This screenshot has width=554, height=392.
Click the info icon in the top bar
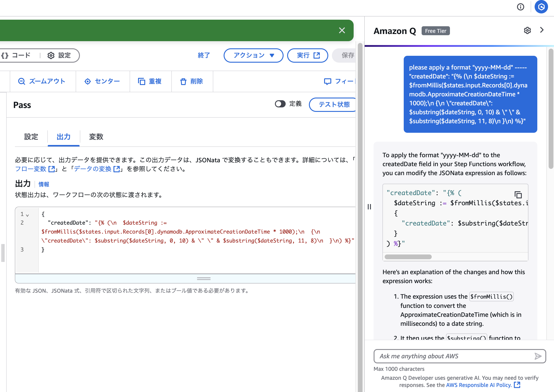click(x=521, y=7)
